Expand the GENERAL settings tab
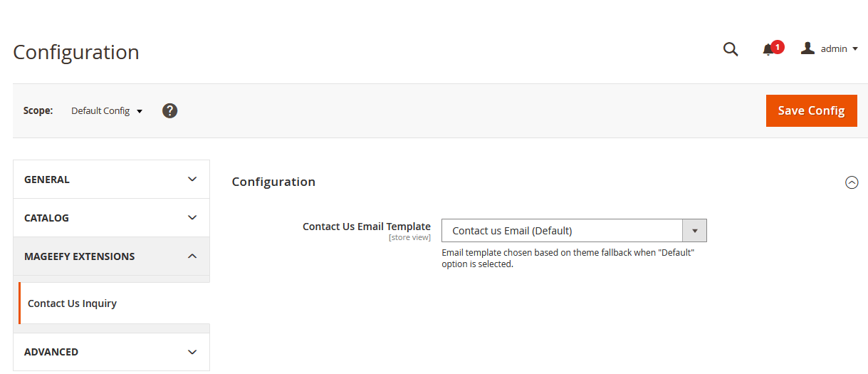Viewport: 868px width, 374px height. pos(47,180)
